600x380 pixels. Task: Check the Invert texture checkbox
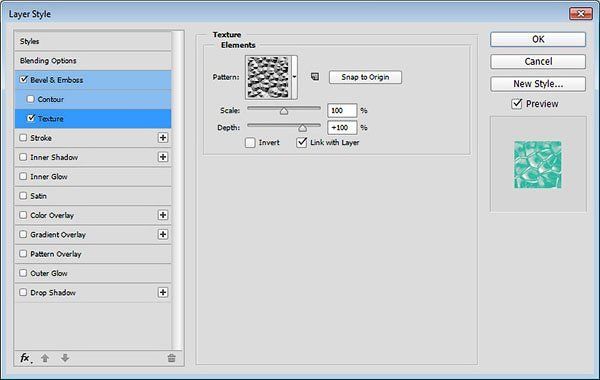tap(250, 143)
